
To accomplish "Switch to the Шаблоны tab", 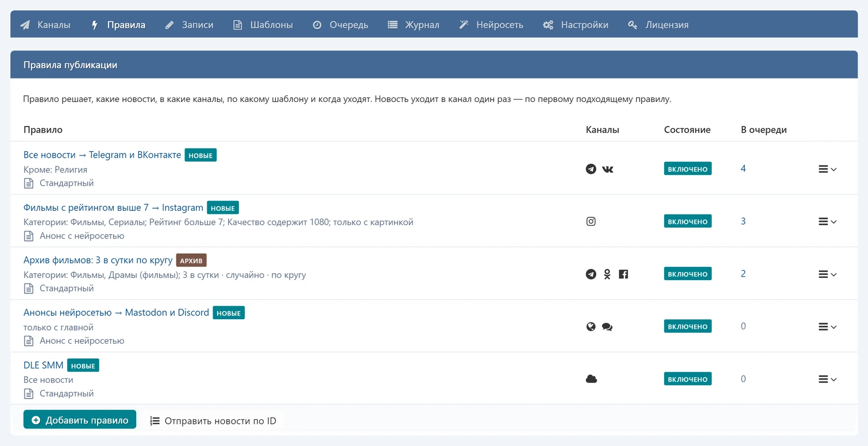I will (263, 24).
